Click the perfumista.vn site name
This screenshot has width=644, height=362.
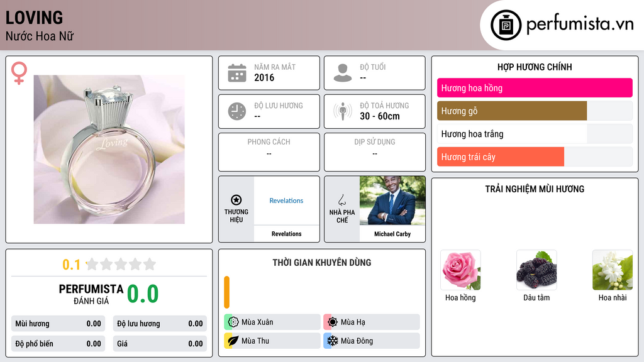point(580,25)
